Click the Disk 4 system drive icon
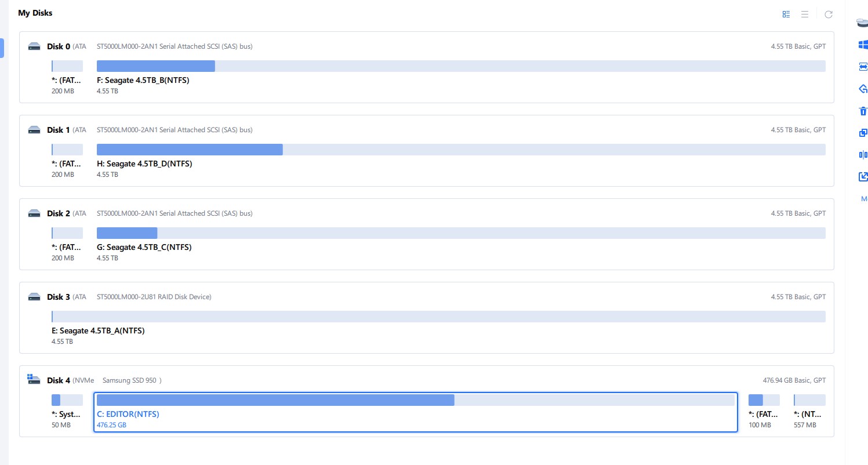 tap(34, 380)
